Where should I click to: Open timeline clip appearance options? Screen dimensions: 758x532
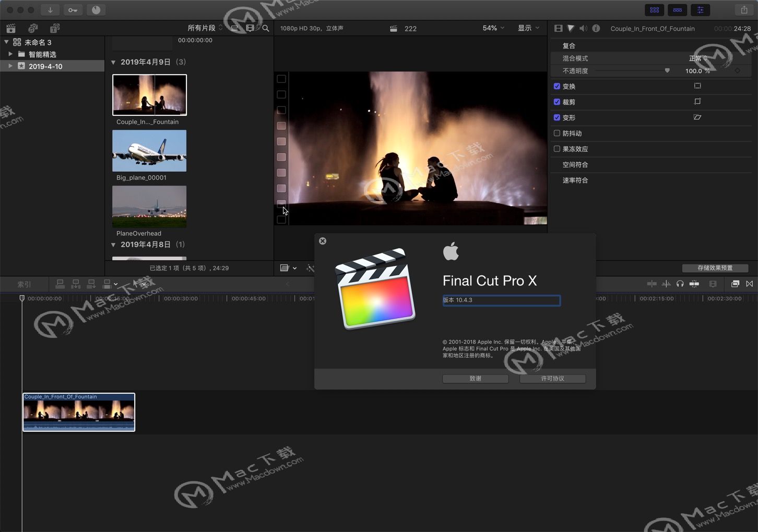click(713, 284)
